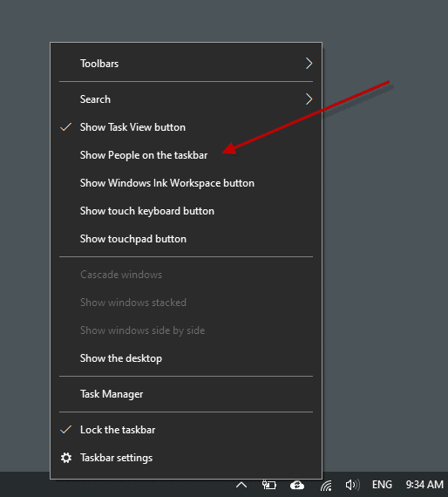Open the cloud sync tray icon

coord(297,485)
